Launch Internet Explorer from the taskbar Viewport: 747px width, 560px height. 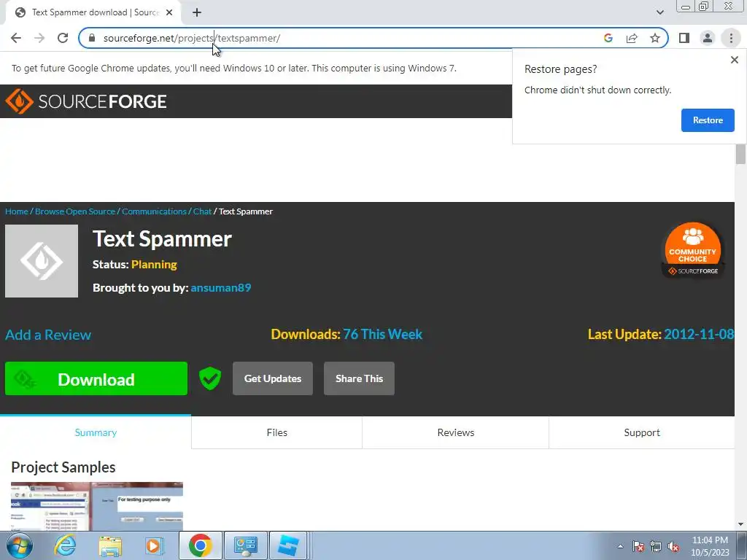[x=65, y=545]
